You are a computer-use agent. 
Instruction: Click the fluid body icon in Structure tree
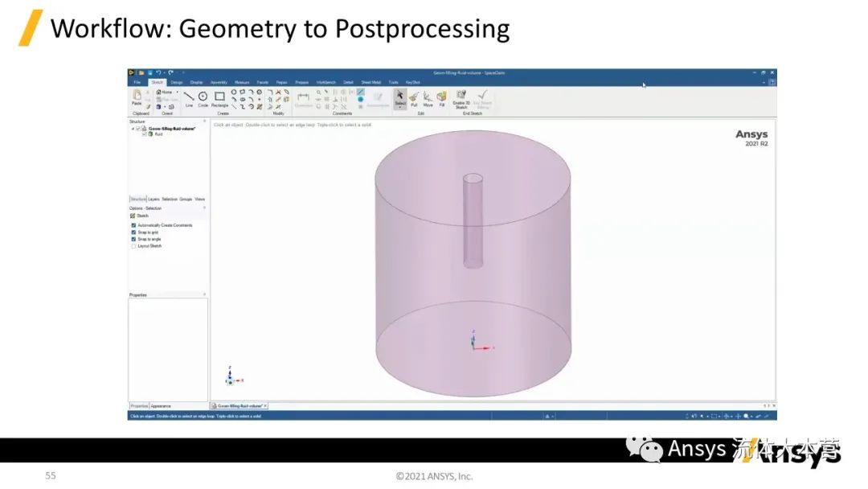click(x=150, y=134)
